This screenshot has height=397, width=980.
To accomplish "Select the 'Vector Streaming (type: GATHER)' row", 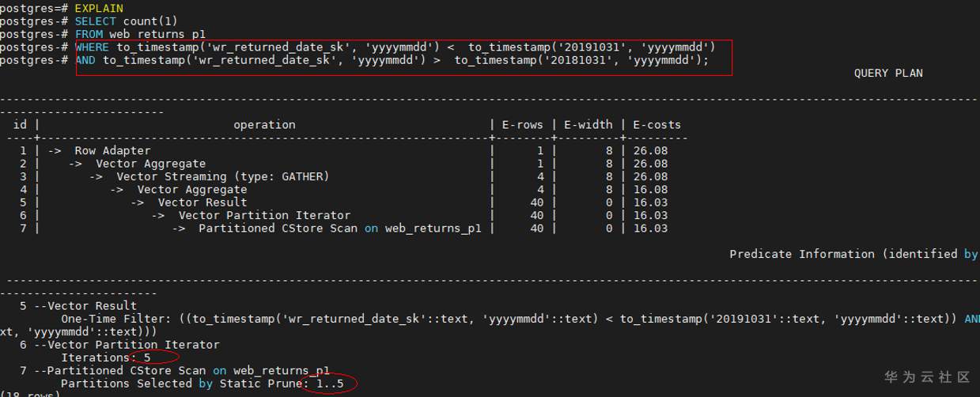I will click(x=344, y=176).
